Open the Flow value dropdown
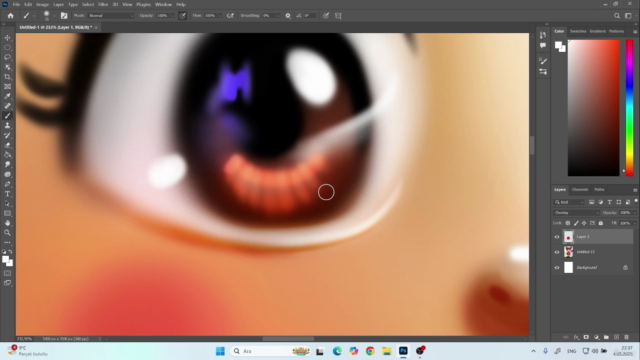The image size is (640, 360). [220, 16]
